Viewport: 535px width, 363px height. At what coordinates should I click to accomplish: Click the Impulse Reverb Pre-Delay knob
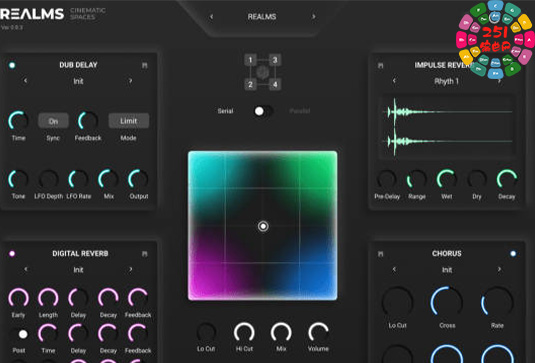click(x=387, y=179)
